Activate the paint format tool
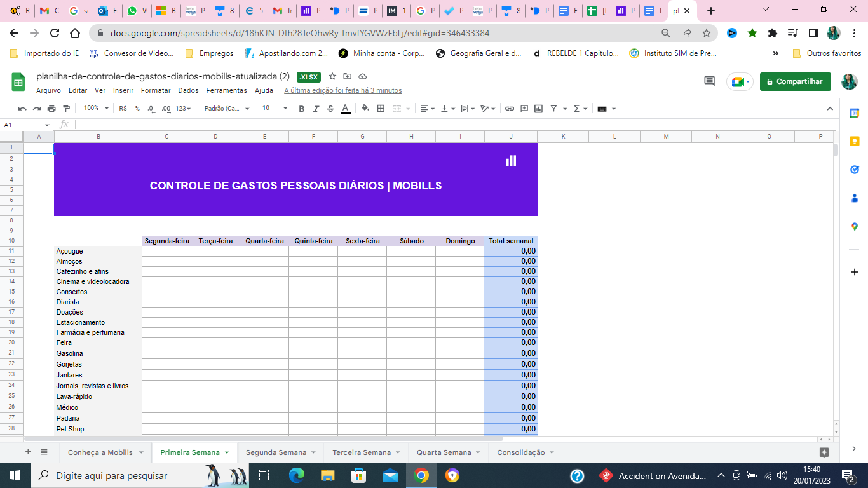Viewport: 868px width, 488px height. click(x=66, y=109)
